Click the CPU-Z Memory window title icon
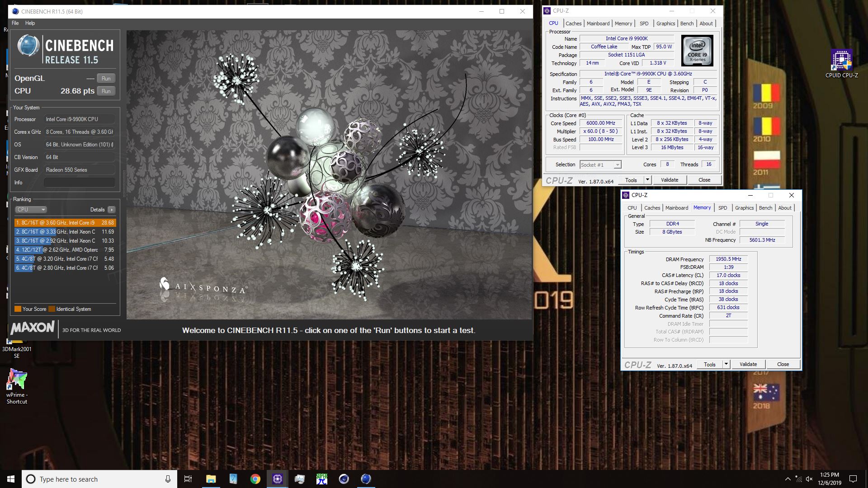Screen dimensions: 868x488 626,195
